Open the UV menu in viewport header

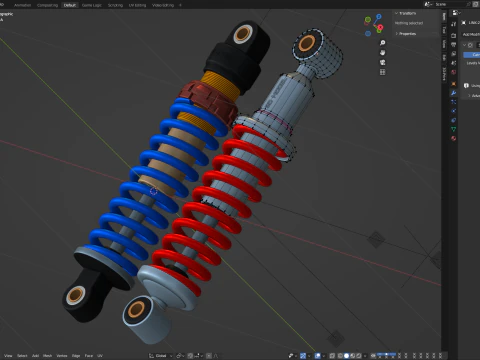tap(100, 356)
